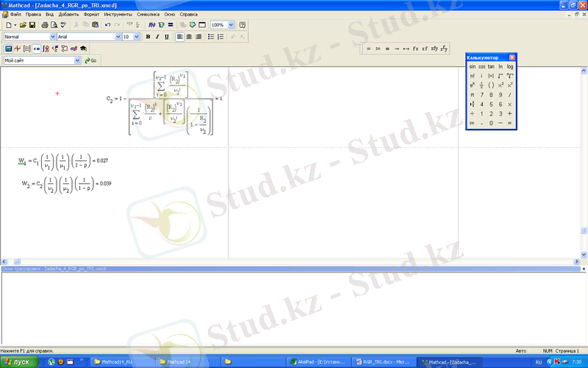
Task: Close the Калькулятор palette
Action: pos(512,57)
